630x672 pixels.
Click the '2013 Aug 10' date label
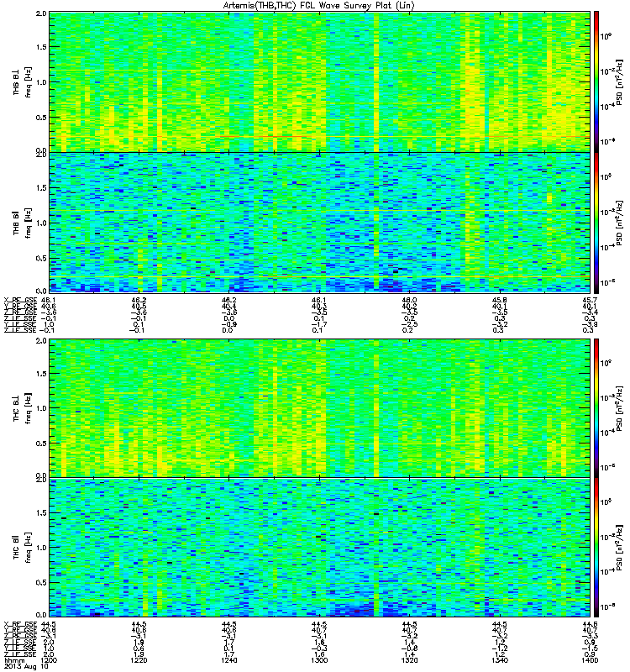coord(25,667)
